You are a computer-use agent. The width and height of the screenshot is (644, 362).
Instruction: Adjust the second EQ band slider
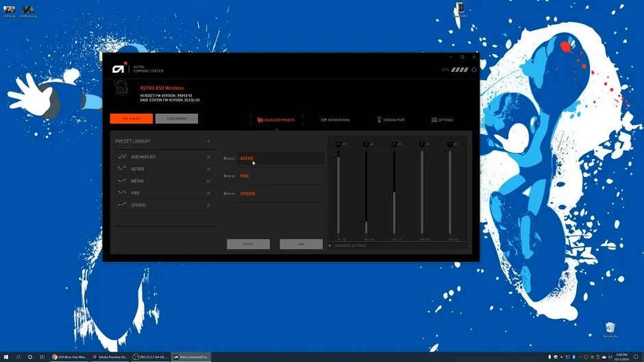coord(366,192)
